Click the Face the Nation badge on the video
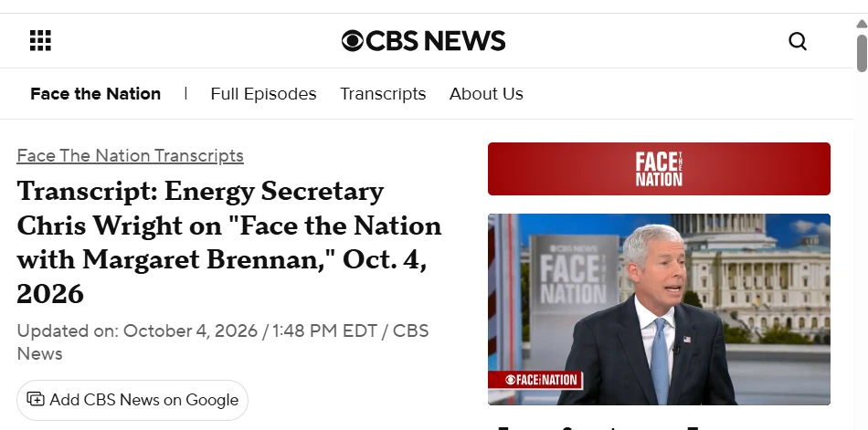 [535, 380]
